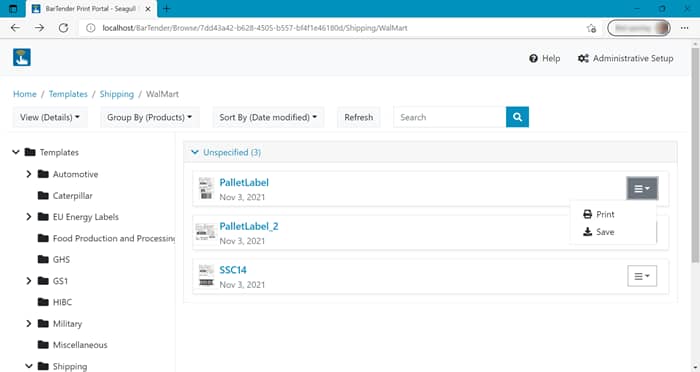Open the PalletLabel_2 template link
Viewport: 700px width, 372px height.
point(249,226)
